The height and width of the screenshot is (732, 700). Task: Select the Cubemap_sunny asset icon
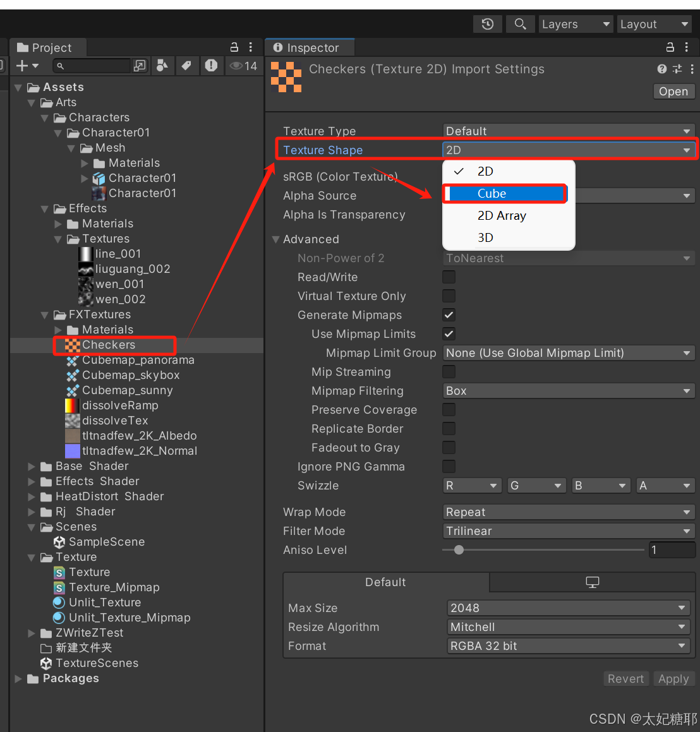point(73,390)
